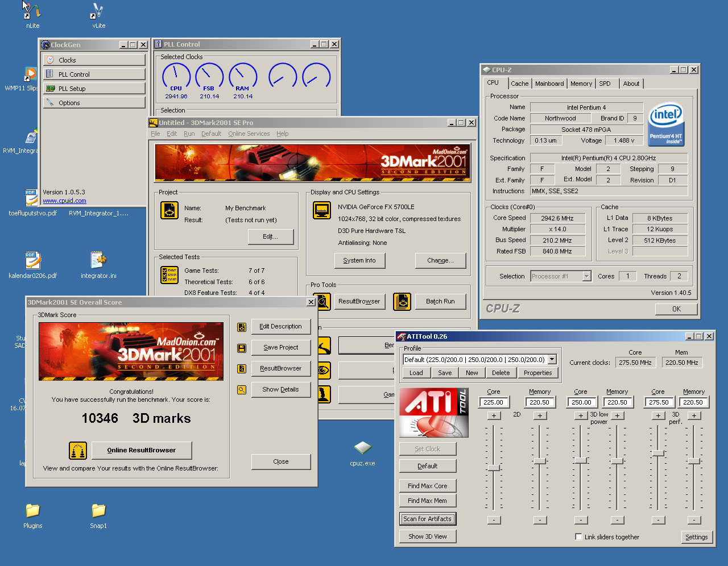Click the Online ResultBrowser button

click(x=142, y=450)
